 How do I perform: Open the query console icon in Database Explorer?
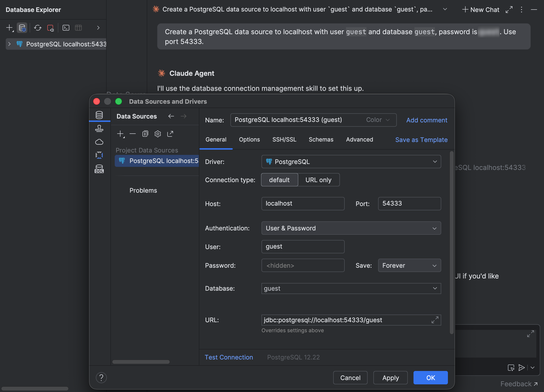tap(66, 28)
